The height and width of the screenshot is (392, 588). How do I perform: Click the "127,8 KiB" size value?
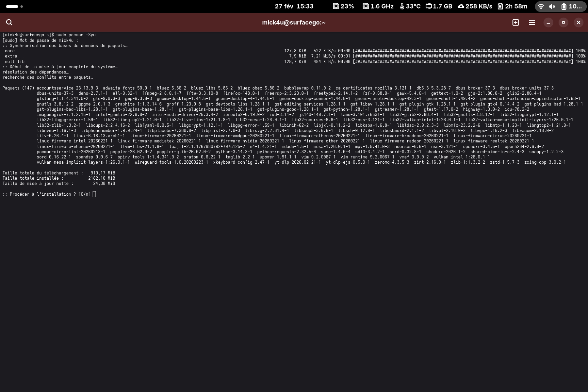[295, 51]
